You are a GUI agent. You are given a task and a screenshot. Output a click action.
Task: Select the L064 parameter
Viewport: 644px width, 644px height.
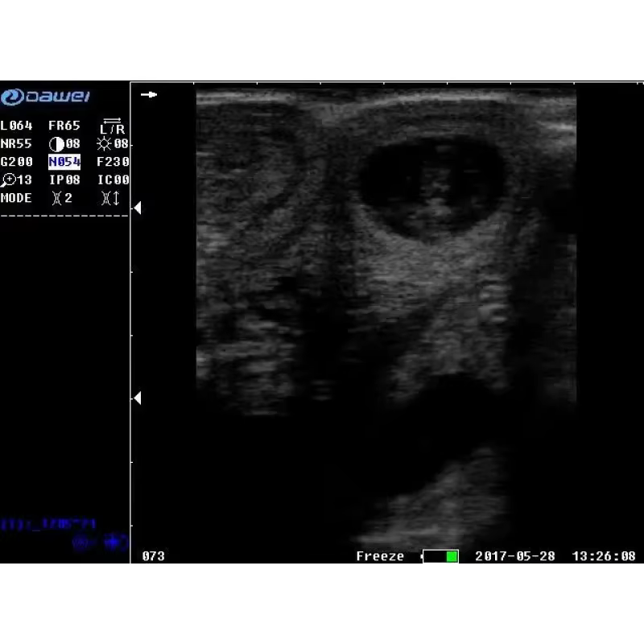(16, 126)
